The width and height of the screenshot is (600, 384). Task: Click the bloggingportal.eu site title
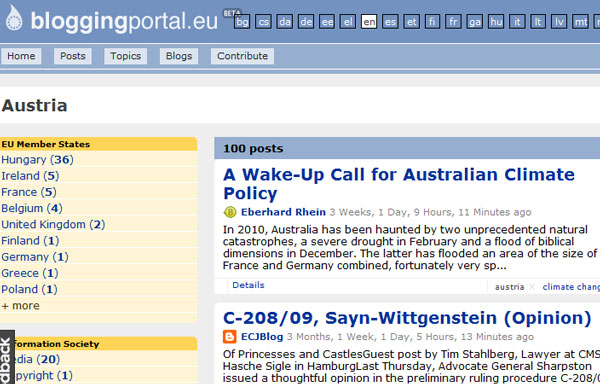click(124, 21)
